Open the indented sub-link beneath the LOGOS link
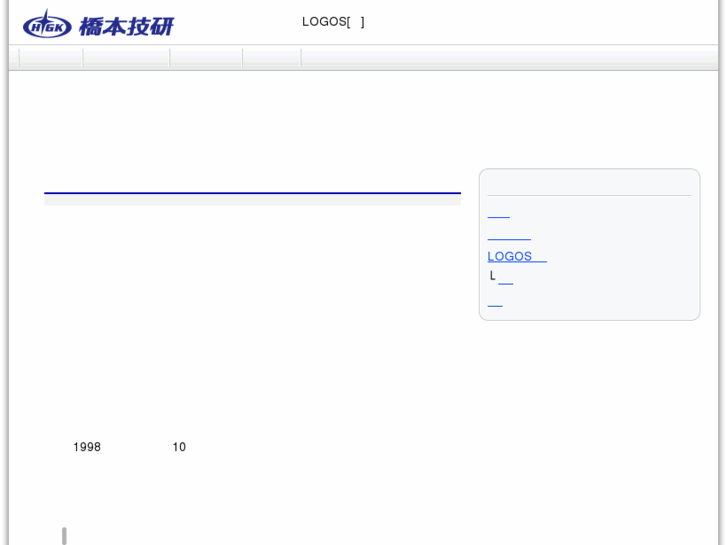Viewport: 727px width, 545px height. [505, 279]
